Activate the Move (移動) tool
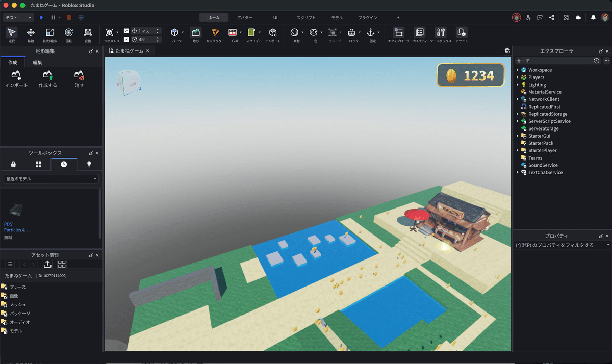This screenshot has height=364, width=612. click(x=31, y=34)
